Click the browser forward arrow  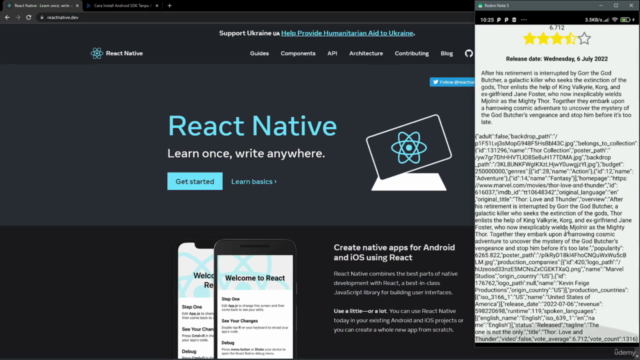point(18,18)
